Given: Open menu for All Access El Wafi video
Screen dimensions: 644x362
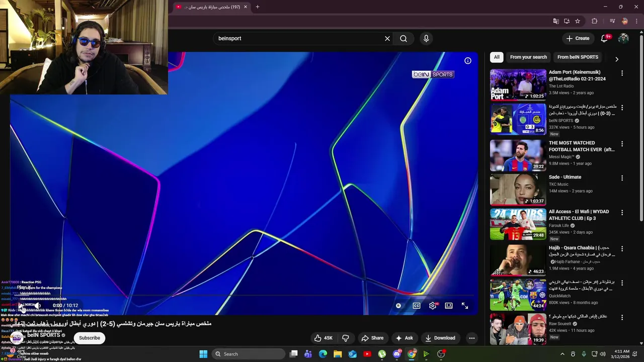Looking at the screenshot, I should (622, 213).
